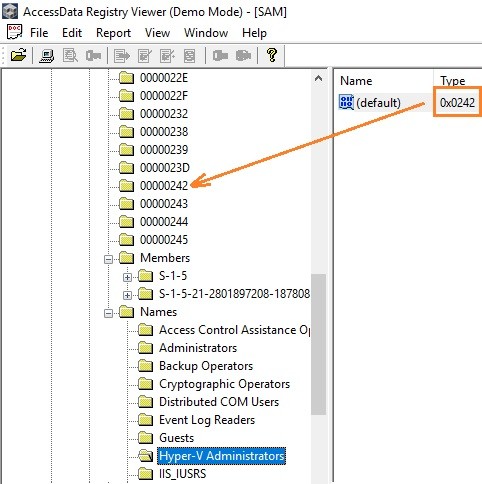The image size is (482, 484).
Task: Open the Report menu
Action: [x=113, y=33]
